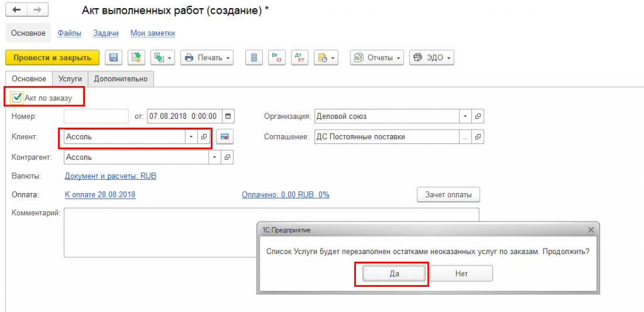The image size is (644, 312).
Task: Uncheck the Акт по заказу checkbox
Action: coord(17,97)
